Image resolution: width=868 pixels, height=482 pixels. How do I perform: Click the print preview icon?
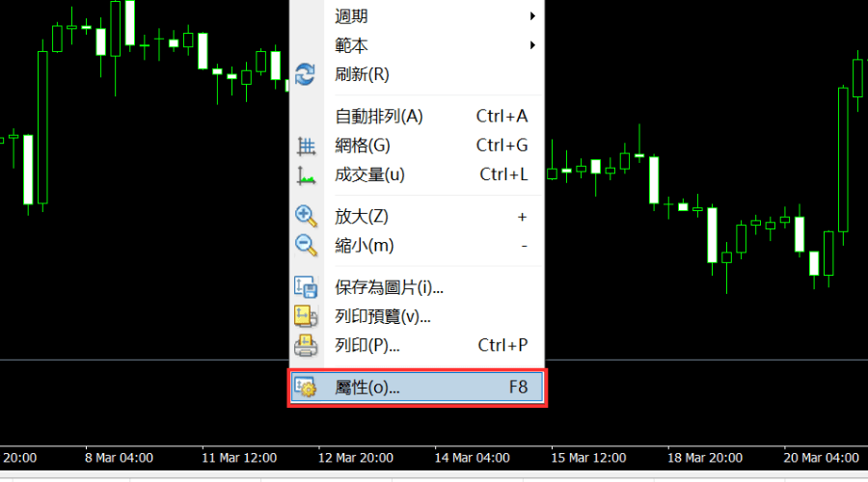[x=306, y=316]
